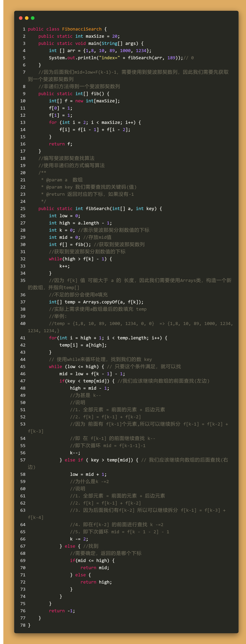Click the green maximize dot
246x644 pixels.
[x=33, y=18]
